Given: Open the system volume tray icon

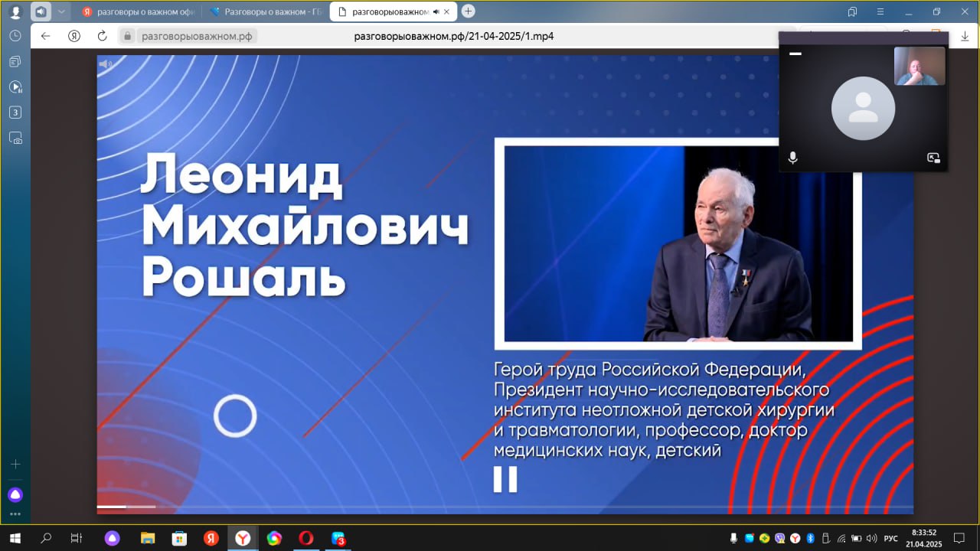Looking at the screenshot, I should (872, 538).
